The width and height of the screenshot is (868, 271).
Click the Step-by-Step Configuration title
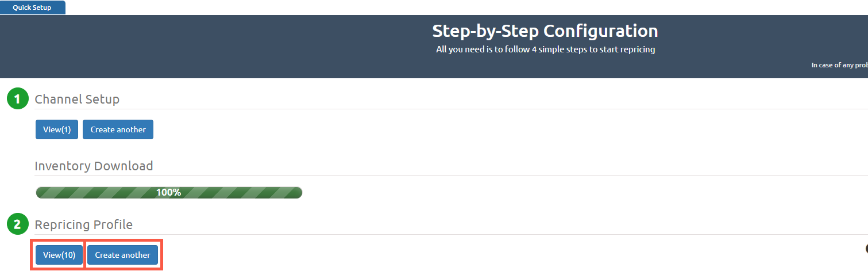pyautogui.click(x=545, y=30)
